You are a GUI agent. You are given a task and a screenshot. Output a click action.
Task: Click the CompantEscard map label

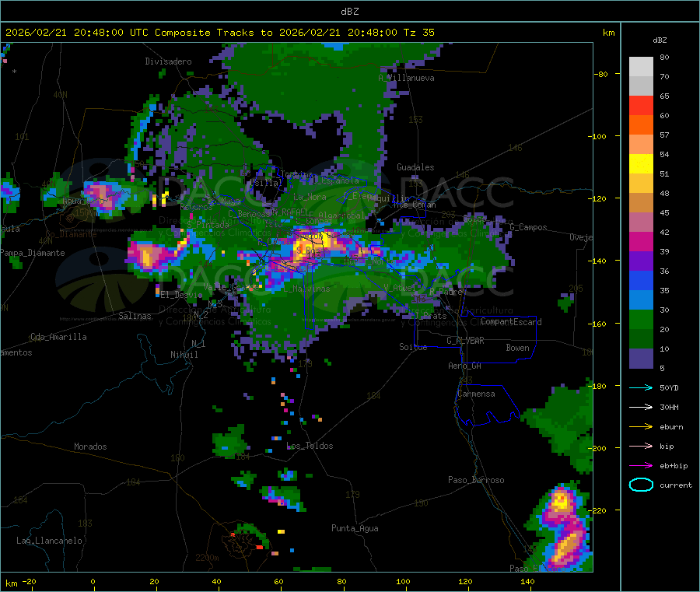pyautogui.click(x=511, y=322)
